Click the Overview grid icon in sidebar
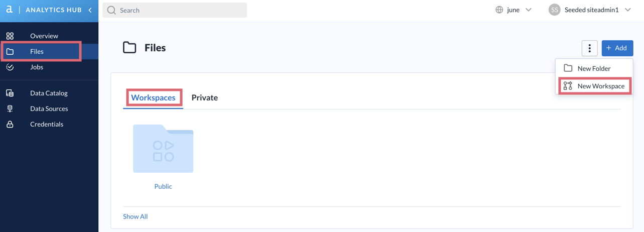Viewport: 644px width, 232px height. pos(10,36)
